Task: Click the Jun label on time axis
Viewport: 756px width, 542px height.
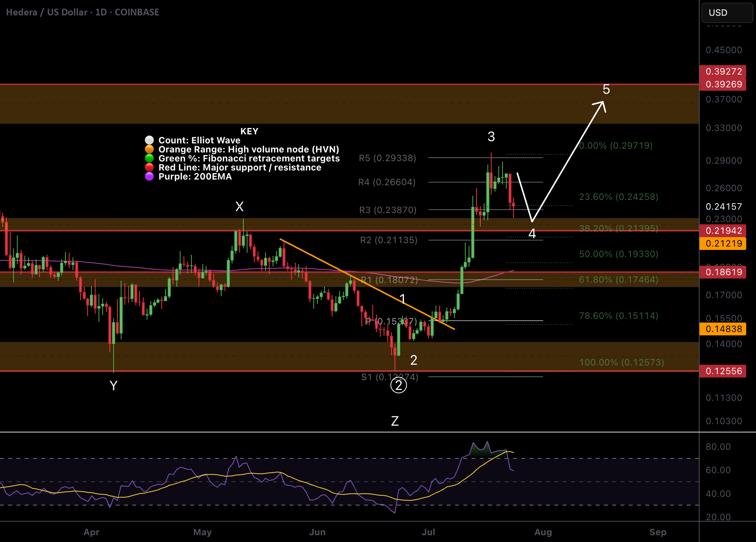Action: (317, 532)
